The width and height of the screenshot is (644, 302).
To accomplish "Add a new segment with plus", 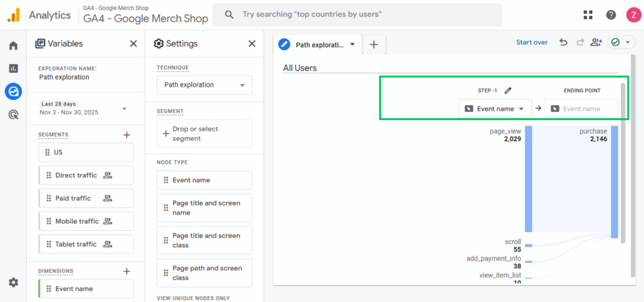I will (x=126, y=135).
